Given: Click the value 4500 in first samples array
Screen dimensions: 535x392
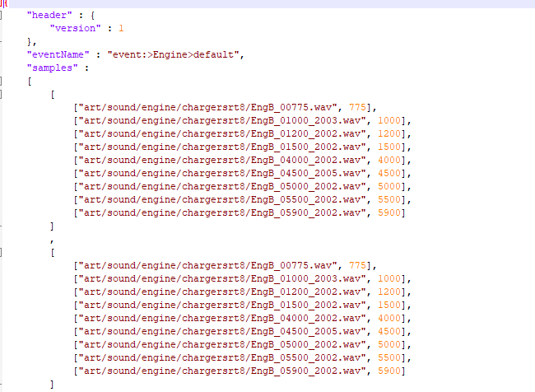Looking at the screenshot, I should point(389,174).
